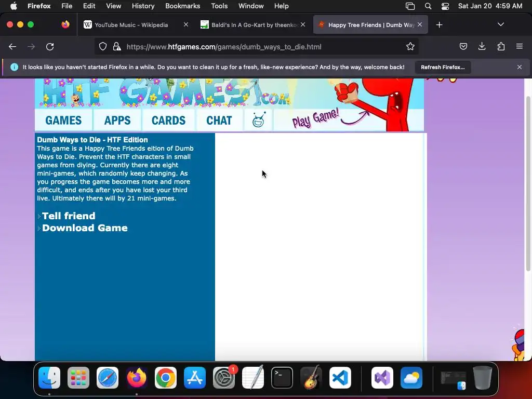The height and width of the screenshot is (399, 532).
Task: Open the Window menu
Action: coord(251,6)
